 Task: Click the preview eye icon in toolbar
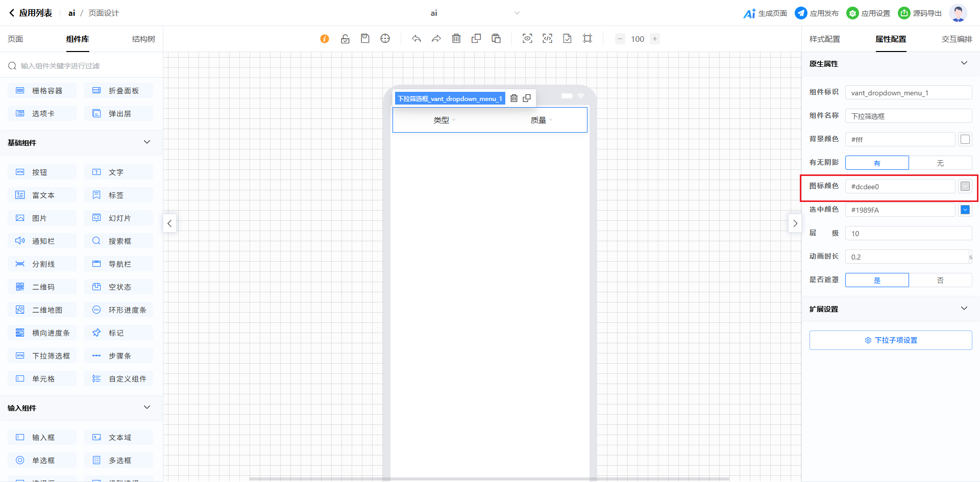[x=527, y=39]
